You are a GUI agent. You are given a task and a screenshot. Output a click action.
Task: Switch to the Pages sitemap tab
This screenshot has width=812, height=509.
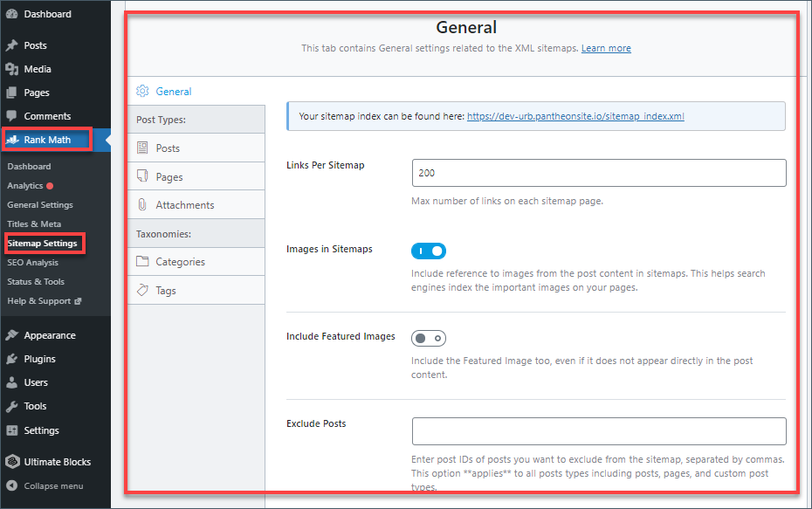coord(196,176)
